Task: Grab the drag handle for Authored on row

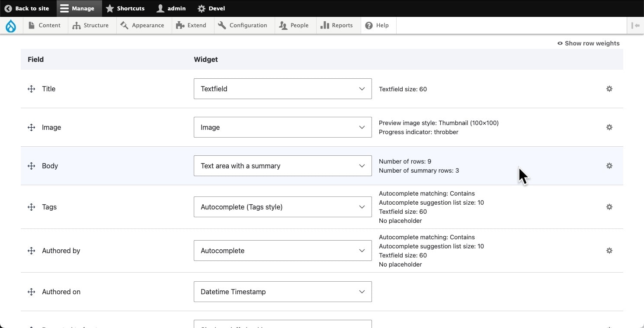Action: tap(31, 292)
